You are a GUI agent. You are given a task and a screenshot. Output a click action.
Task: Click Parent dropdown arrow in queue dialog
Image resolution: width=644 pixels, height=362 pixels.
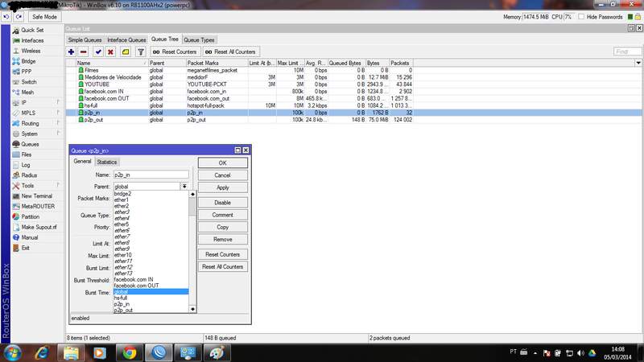(x=184, y=187)
